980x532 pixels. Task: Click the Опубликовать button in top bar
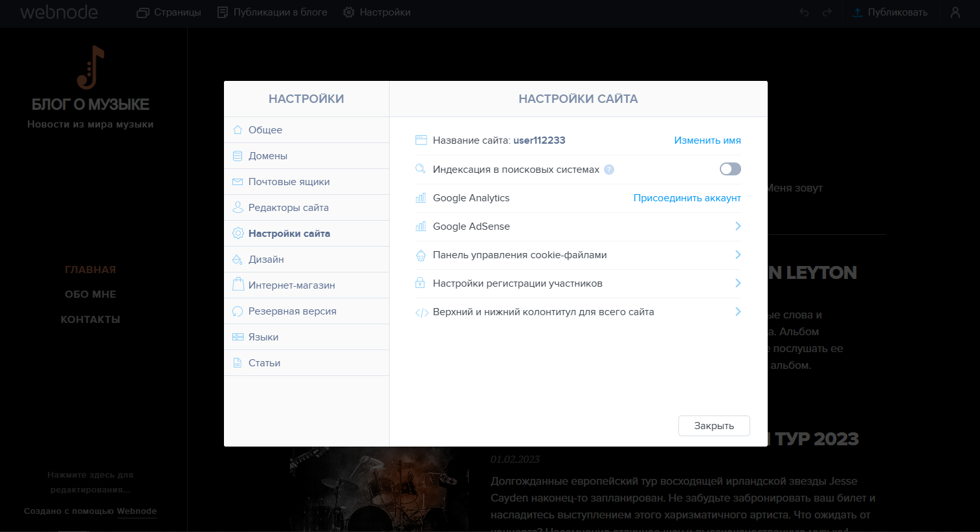(x=889, y=12)
